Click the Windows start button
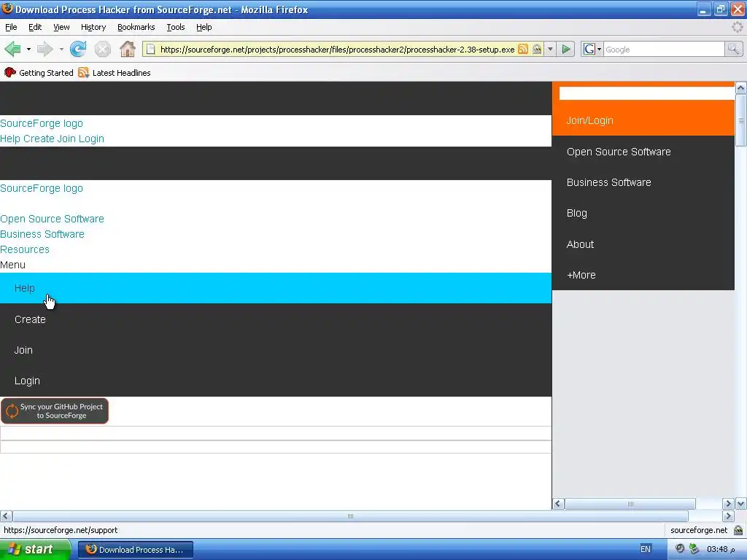The image size is (747, 560). [34, 550]
